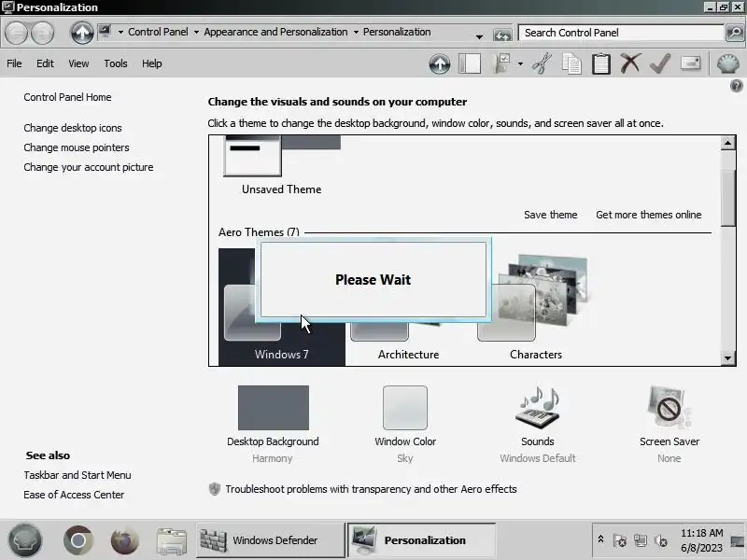The width and height of the screenshot is (747, 560).
Task: Go to Control Panel Home
Action: point(67,97)
